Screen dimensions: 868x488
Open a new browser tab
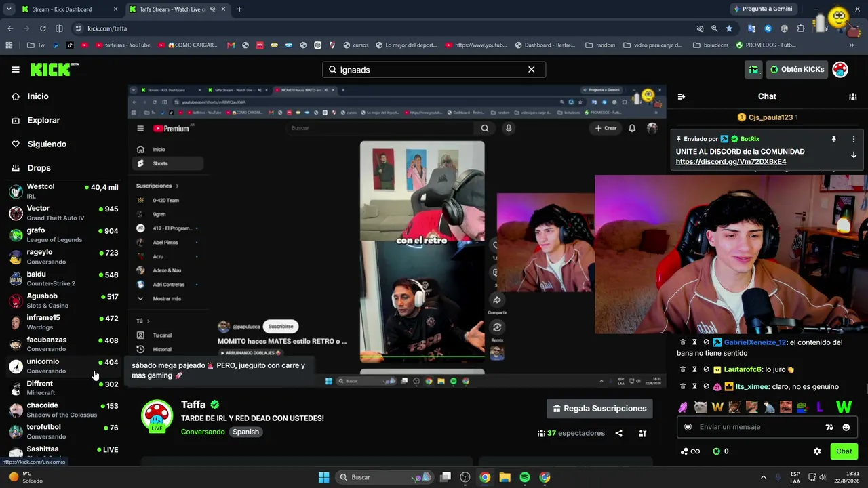coord(239,9)
